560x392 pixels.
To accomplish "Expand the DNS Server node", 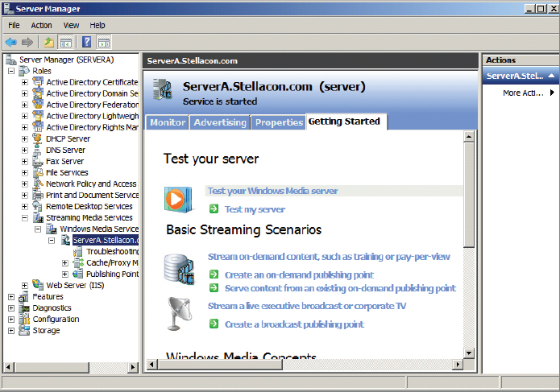I will coord(25,151).
